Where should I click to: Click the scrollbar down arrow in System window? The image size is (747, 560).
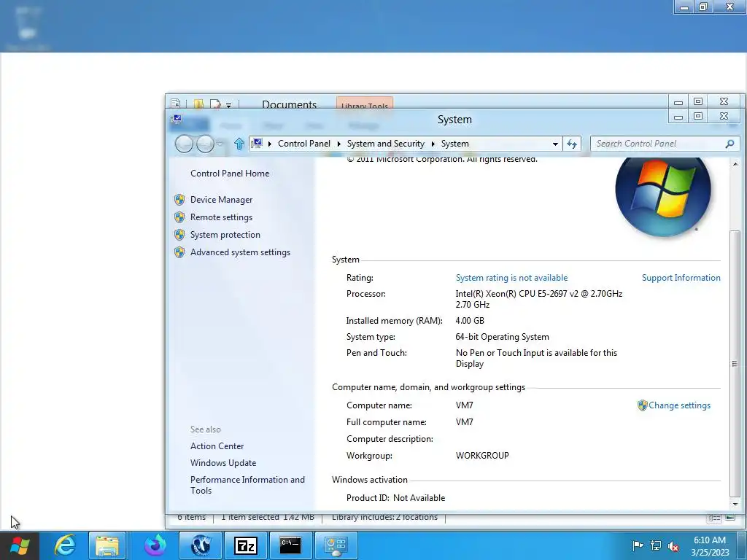tap(735, 504)
